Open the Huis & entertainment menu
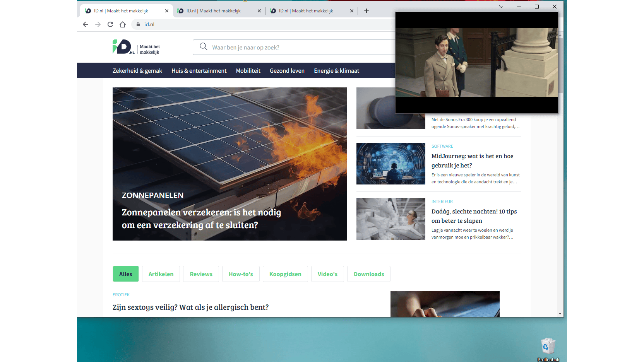Image resolution: width=644 pixels, height=362 pixels. [x=199, y=71]
